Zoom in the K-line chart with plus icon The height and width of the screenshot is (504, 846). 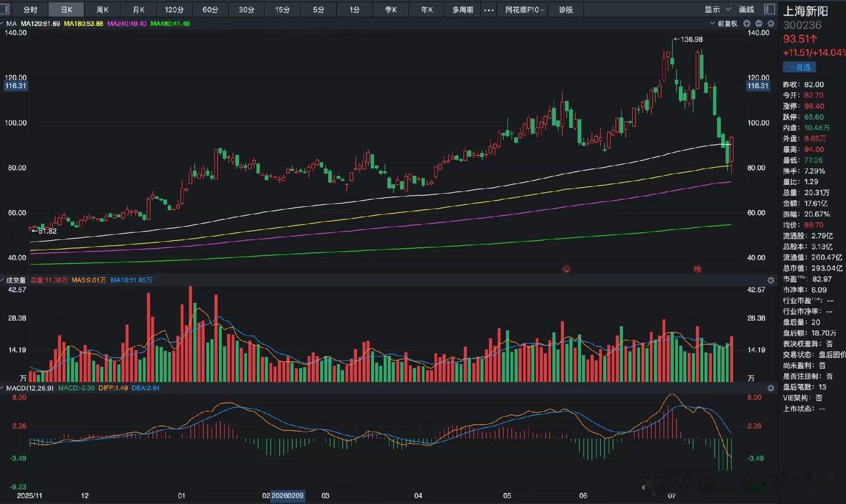[x=747, y=23]
